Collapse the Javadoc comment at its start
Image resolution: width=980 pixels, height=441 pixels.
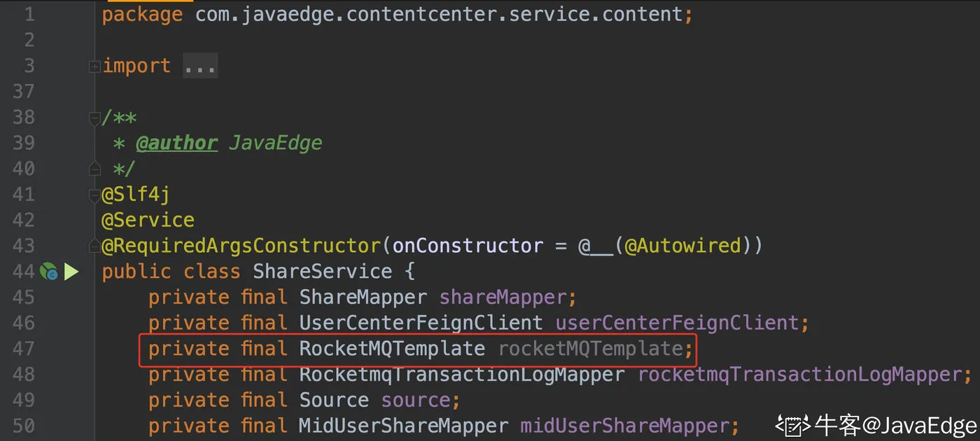(94, 118)
